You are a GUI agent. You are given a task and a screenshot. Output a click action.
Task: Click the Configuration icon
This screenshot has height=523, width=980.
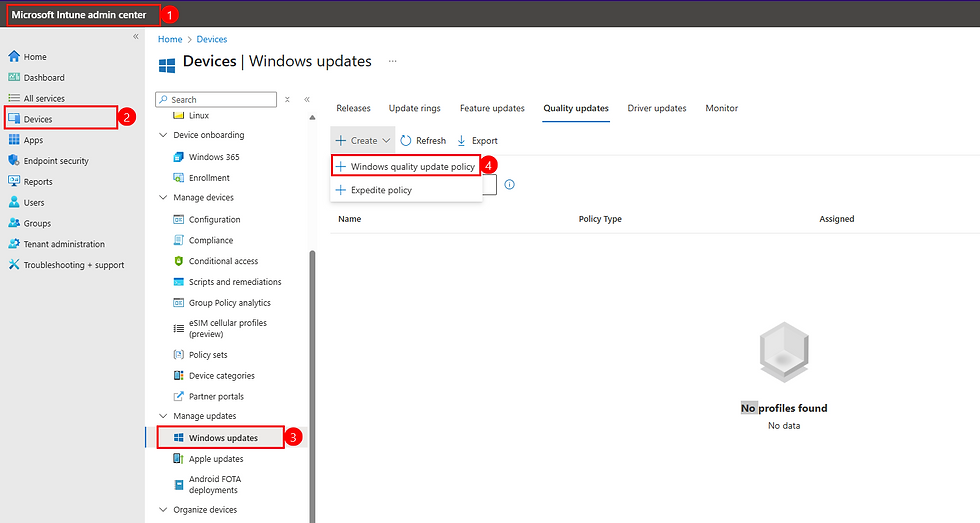coord(179,219)
